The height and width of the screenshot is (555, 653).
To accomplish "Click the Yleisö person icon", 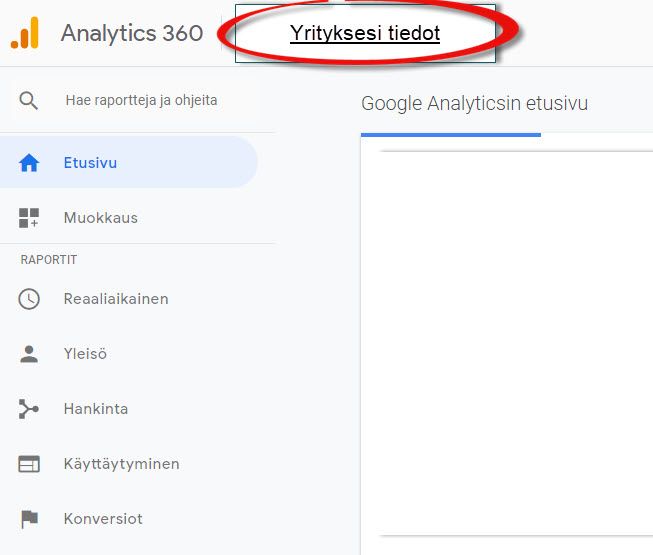I will pyautogui.click(x=29, y=354).
